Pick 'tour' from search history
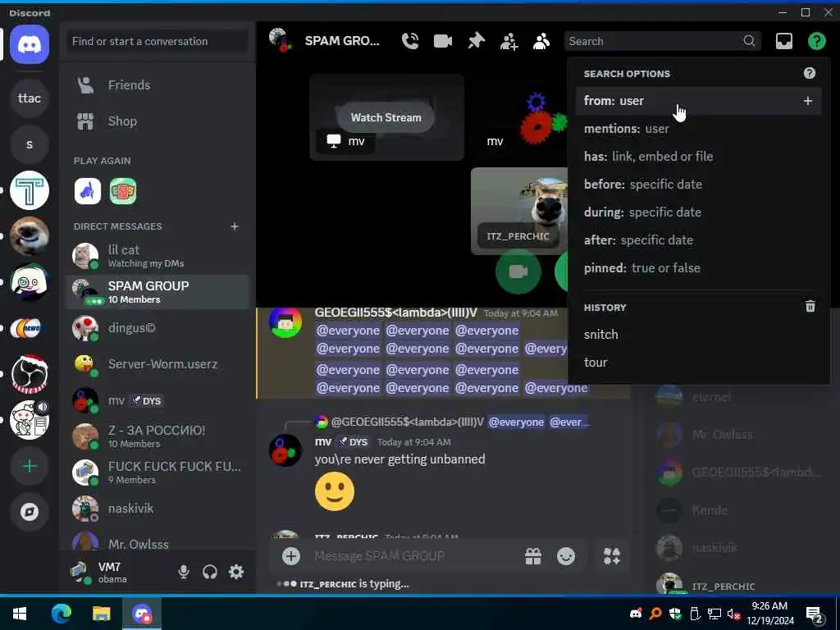Screen dimensions: 840x630 click(x=699, y=362)
